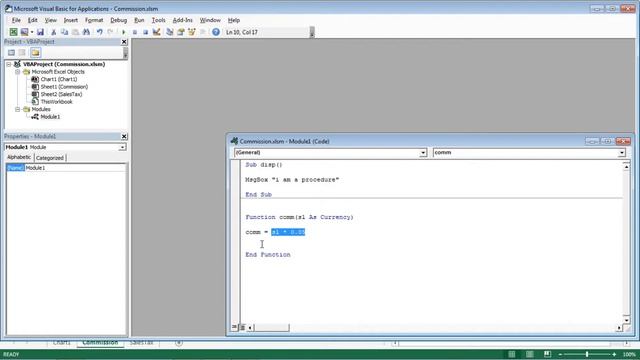Click View Code icon in Project panel
This screenshot has height=360, width=640.
pyautogui.click(x=11, y=52)
